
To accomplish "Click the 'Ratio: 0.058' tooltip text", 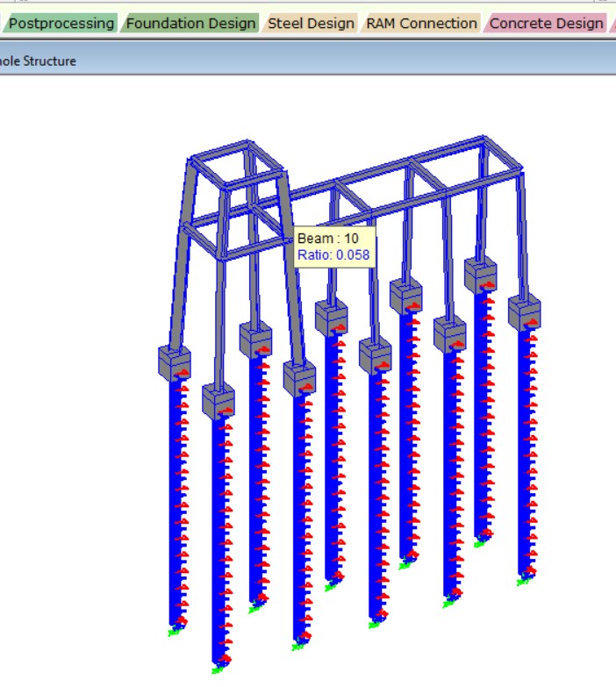I will pyautogui.click(x=333, y=255).
